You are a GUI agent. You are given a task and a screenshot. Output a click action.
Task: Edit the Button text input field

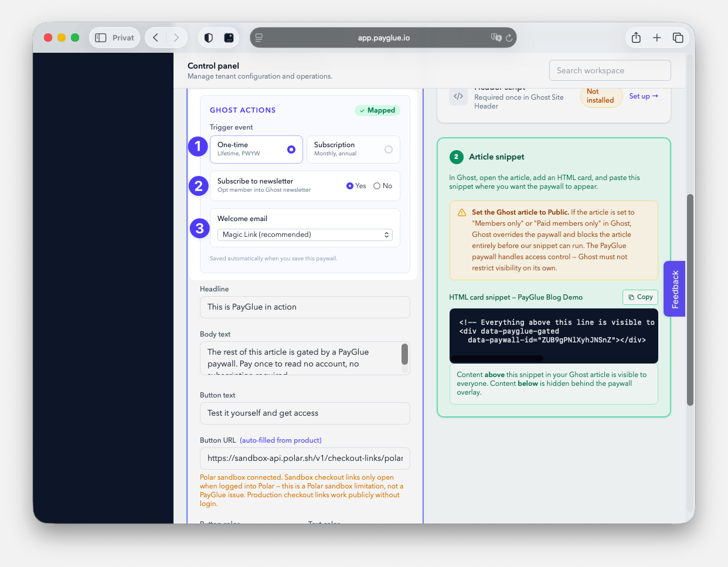tap(305, 413)
